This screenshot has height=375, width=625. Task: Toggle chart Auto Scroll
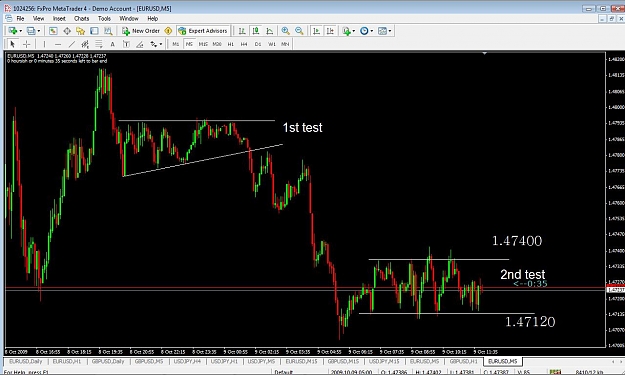(x=316, y=31)
